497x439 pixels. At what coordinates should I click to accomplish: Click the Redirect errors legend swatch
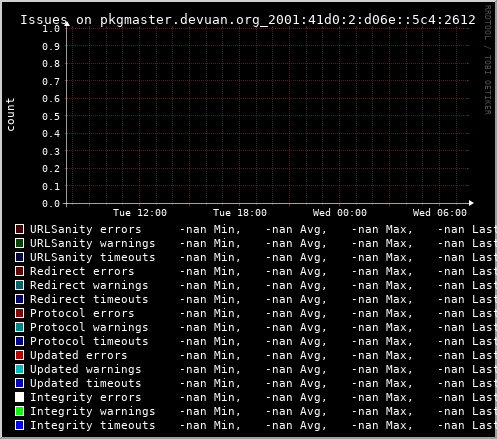click(19, 271)
